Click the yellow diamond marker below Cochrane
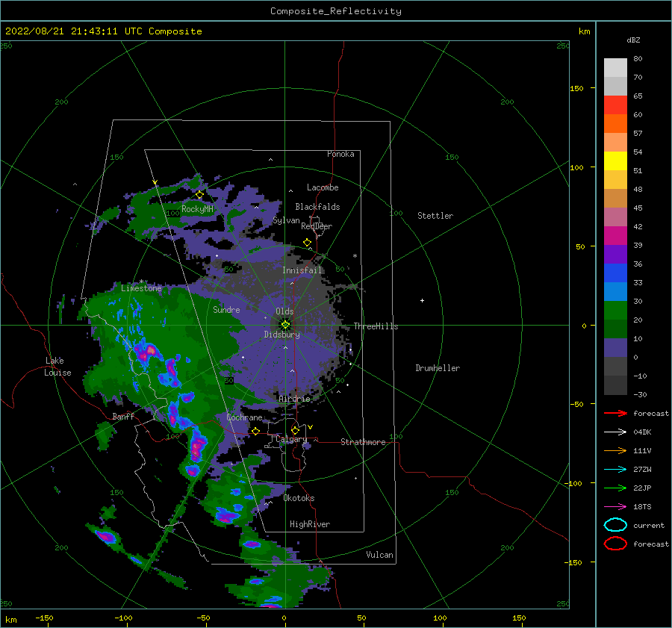672x628 pixels. tap(255, 431)
